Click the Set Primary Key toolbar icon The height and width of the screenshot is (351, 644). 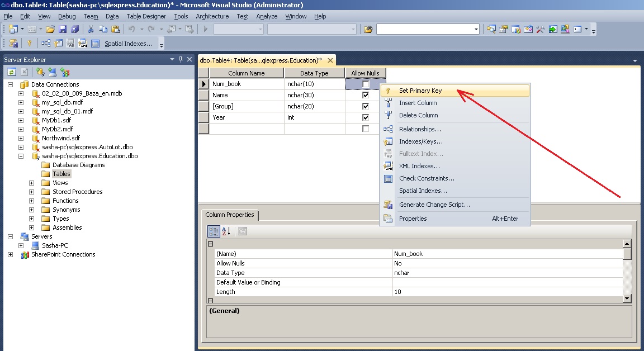[29, 43]
